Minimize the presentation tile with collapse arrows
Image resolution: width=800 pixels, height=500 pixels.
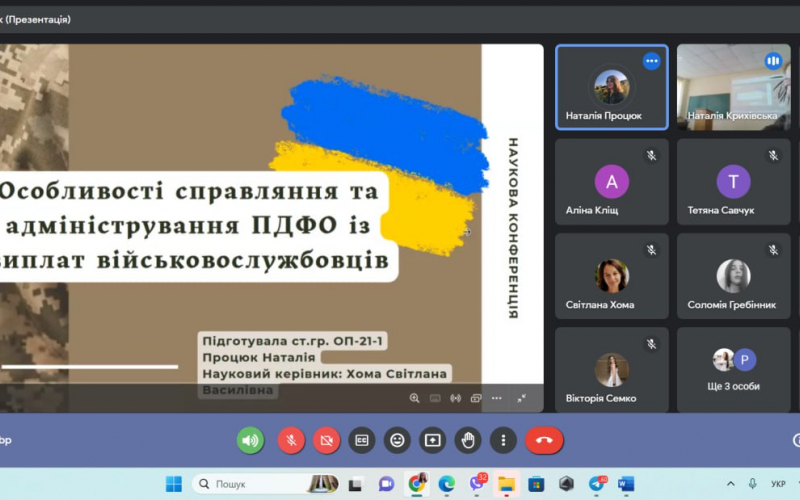521,398
